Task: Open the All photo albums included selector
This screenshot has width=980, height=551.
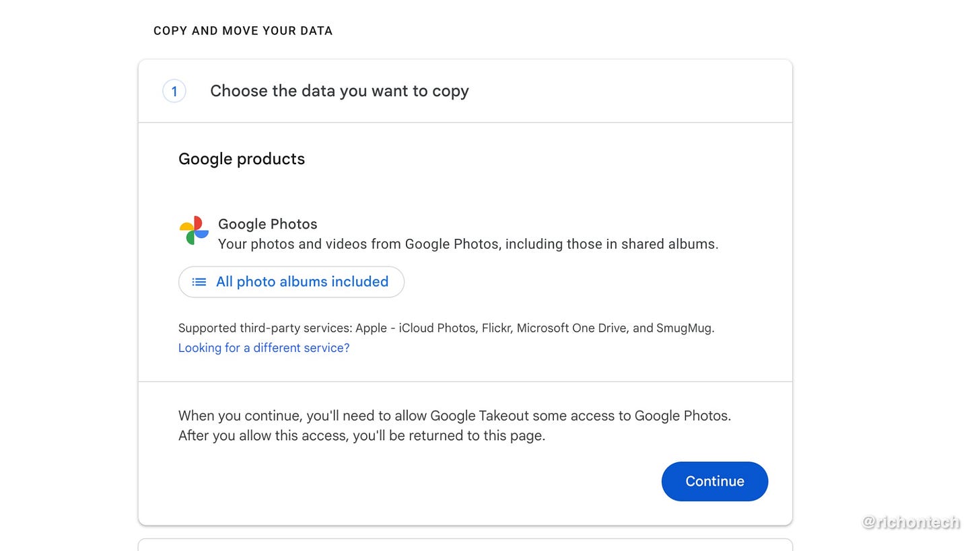Action: coord(291,282)
